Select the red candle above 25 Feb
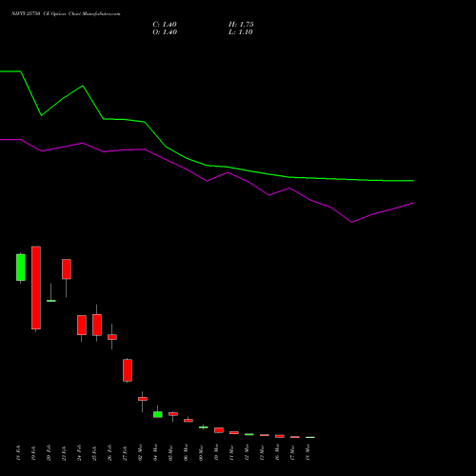476x476 pixels. 97,325
